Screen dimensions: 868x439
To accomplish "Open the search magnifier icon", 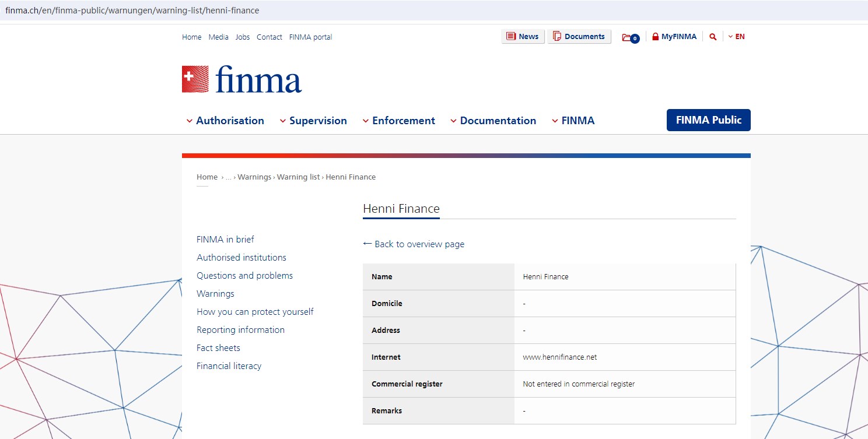I will 712,37.
